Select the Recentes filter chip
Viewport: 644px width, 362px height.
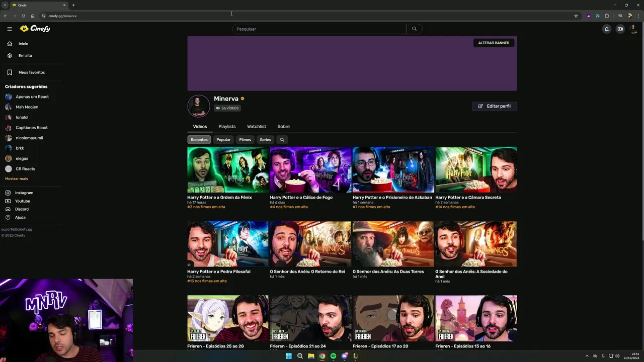click(x=199, y=139)
